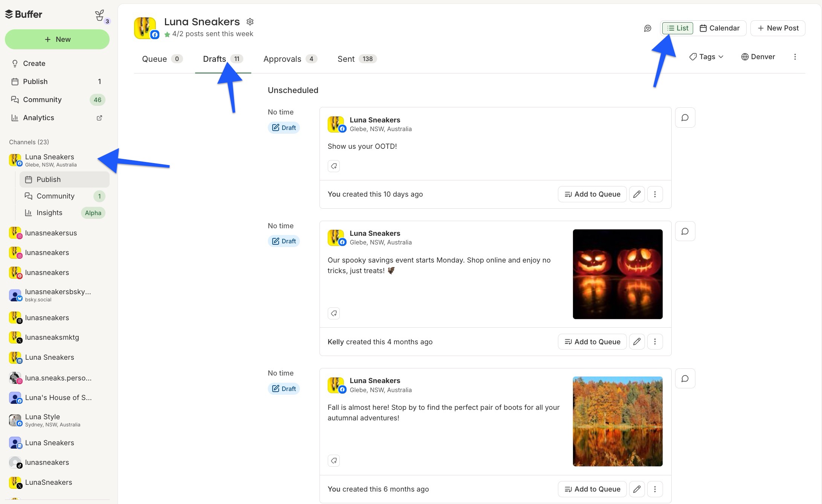The image size is (822, 504).
Task: Edit the Fall is almost here draft
Action: coord(637,489)
